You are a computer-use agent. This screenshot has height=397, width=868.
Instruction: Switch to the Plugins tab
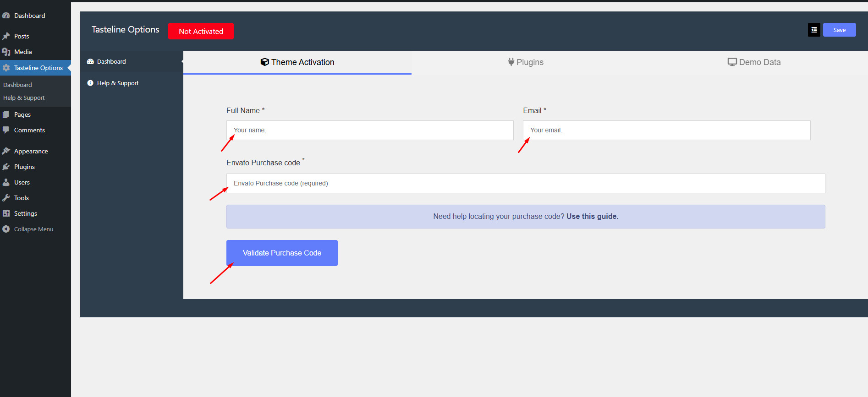pyautogui.click(x=526, y=62)
